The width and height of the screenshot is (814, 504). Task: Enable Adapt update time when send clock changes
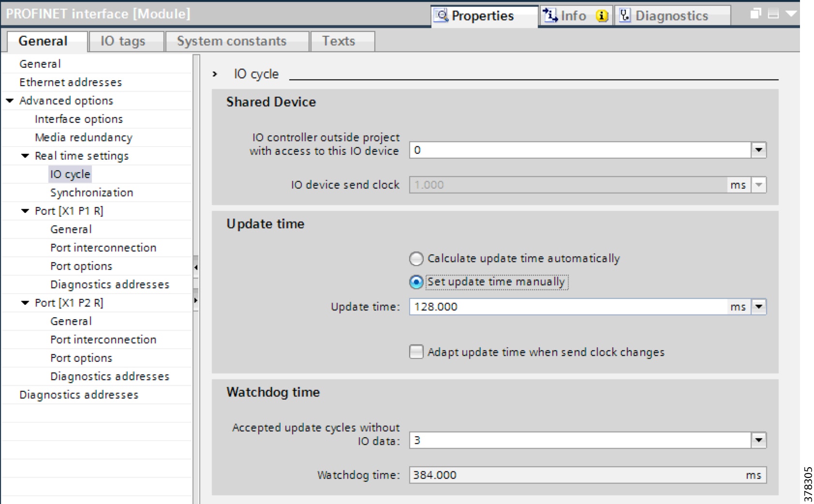[x=416, y=352]
